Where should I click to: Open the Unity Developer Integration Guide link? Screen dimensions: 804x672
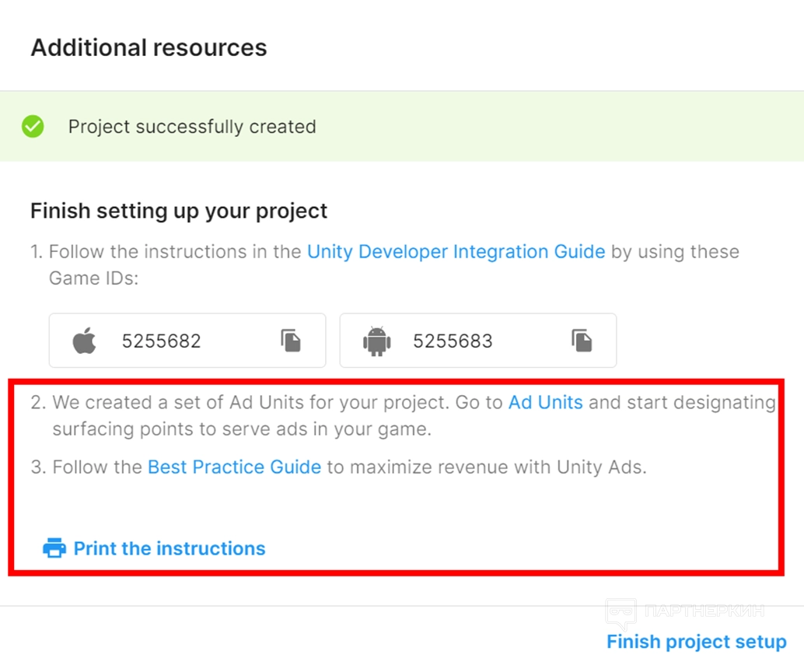coord(456,252)
